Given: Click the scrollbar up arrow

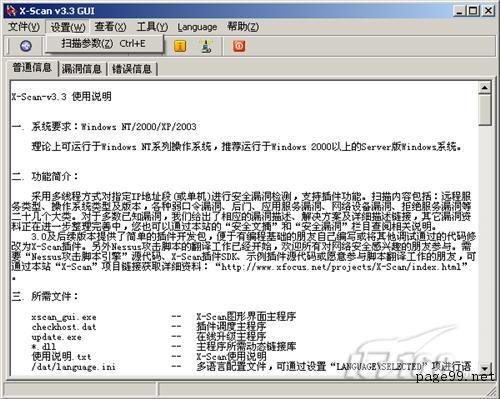Looking at the screenshot, I should (x=484, y=88).
